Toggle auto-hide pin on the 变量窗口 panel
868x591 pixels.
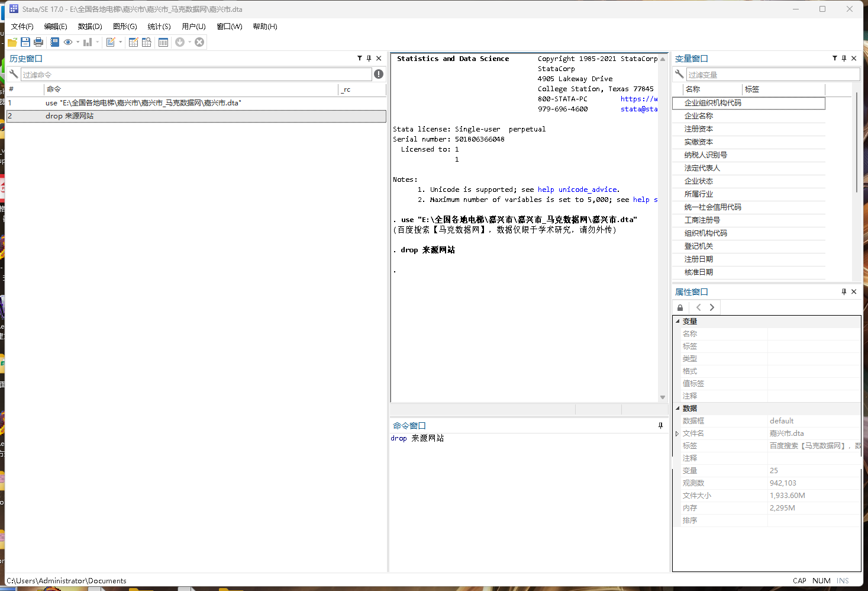tap(844, 58)
